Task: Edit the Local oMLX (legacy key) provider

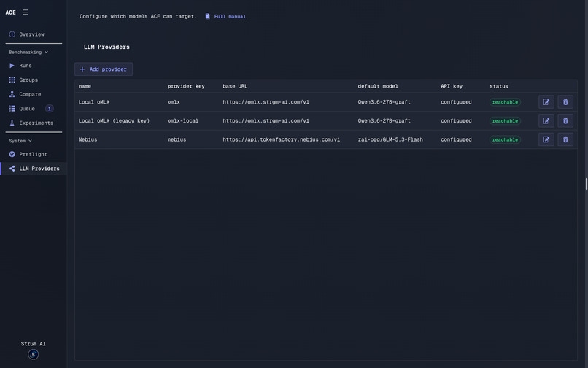Action: coord(546,120)
